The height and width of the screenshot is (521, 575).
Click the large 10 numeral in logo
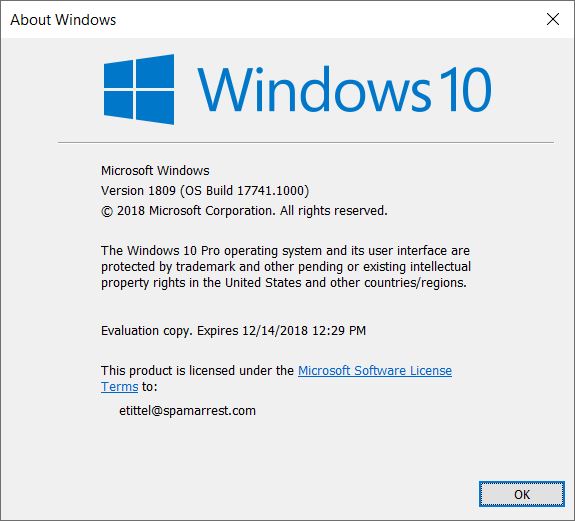click(466, 89)
